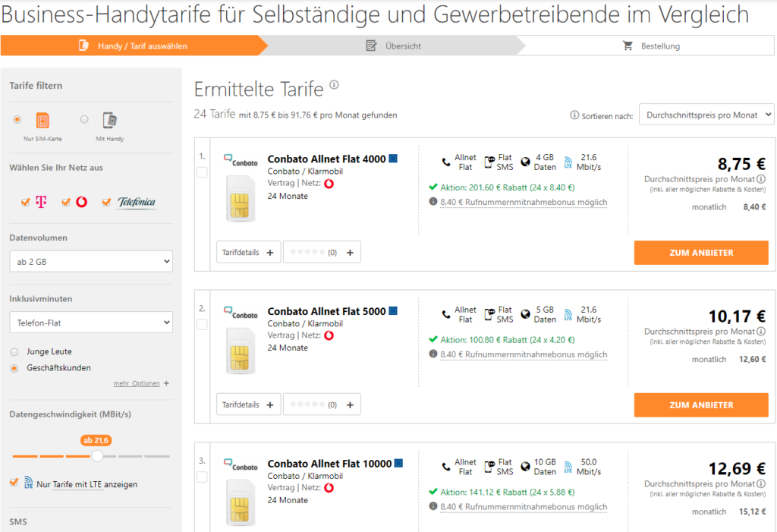Click the Conbato logo of Allnet Flat 10000

(241, 464)
